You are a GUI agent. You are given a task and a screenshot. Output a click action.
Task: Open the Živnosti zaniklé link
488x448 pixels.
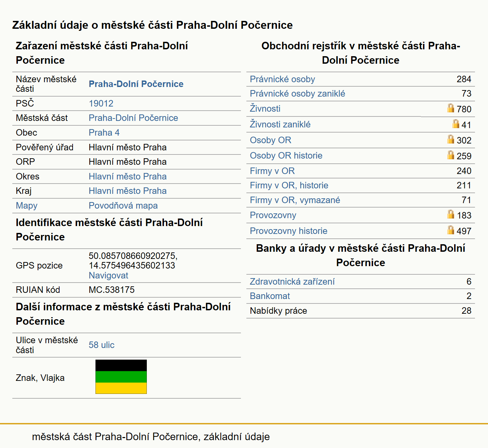pos(280,124)
